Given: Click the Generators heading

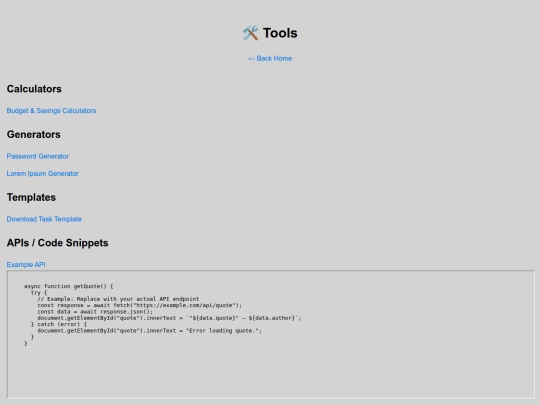Looking at the screenshot, I should point(33,134).
